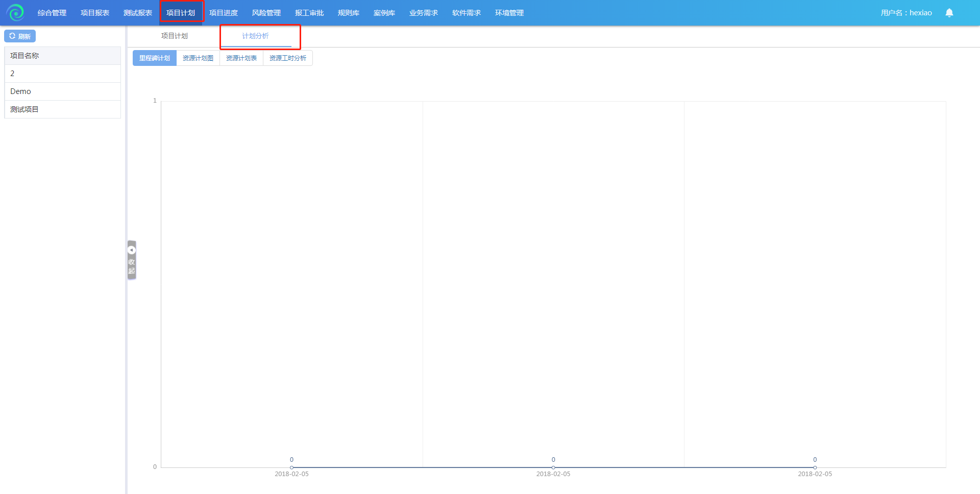Select 项目进度 in top navigation
Viewport: 980px width, 494px height.
click(x=224, y=13)
